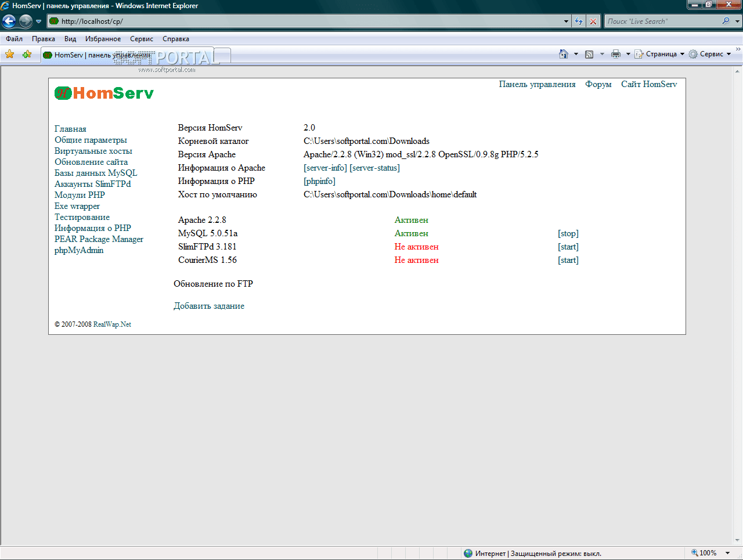Open the Форум link
Viewport: 743px width, 560px height.
point(598,84)
